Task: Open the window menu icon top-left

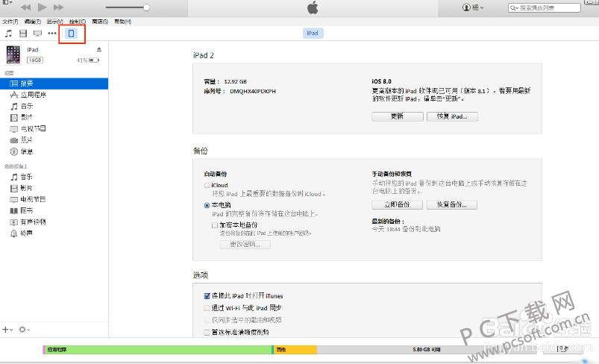Action: point(7,2)
